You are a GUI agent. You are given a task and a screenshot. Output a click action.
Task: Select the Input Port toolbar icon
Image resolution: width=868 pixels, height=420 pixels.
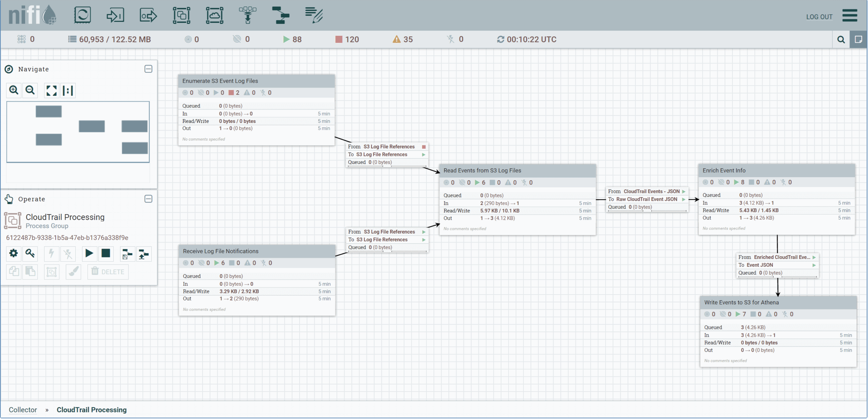point(115,15)
